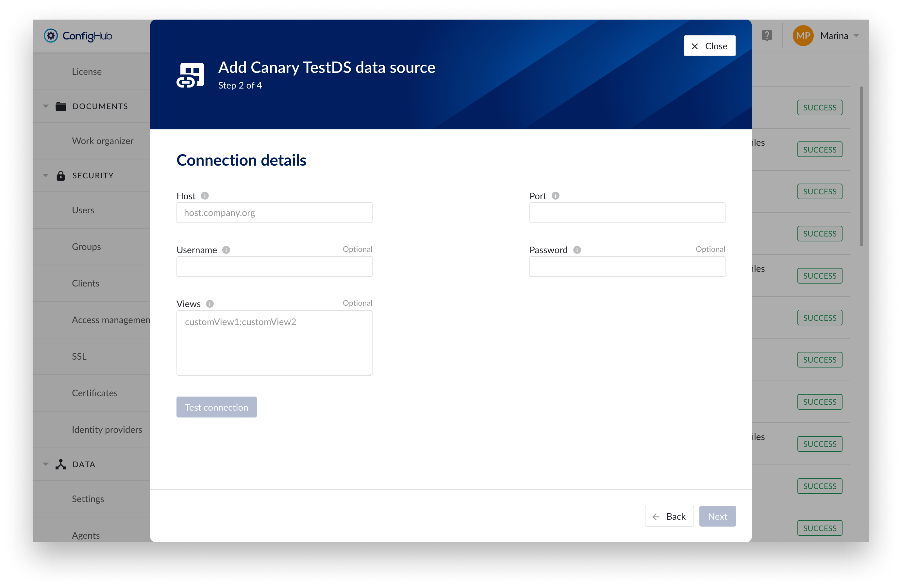The image size is (902, 588).
Task: Click the info icon next to Host
Action: point(205,196)
